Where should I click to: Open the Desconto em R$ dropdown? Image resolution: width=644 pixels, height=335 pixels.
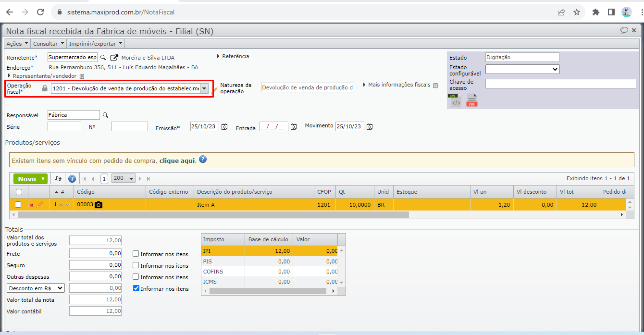point(36,288)
